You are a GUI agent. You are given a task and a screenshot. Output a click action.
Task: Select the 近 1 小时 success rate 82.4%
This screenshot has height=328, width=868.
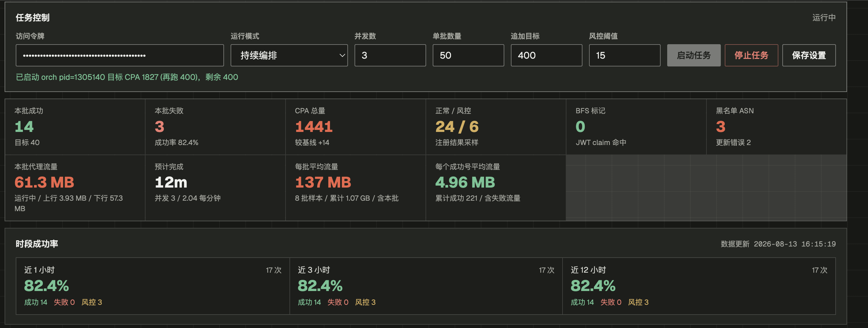coord(46,286)
